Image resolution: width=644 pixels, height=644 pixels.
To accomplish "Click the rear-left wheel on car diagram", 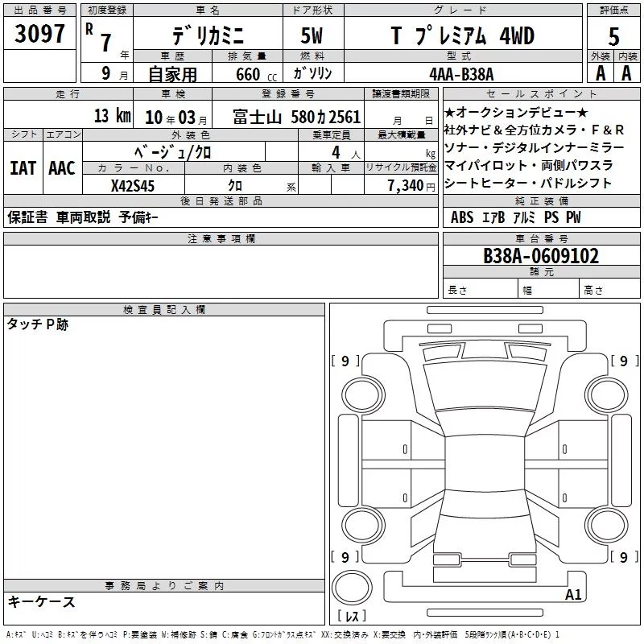I will coord(363,526).
